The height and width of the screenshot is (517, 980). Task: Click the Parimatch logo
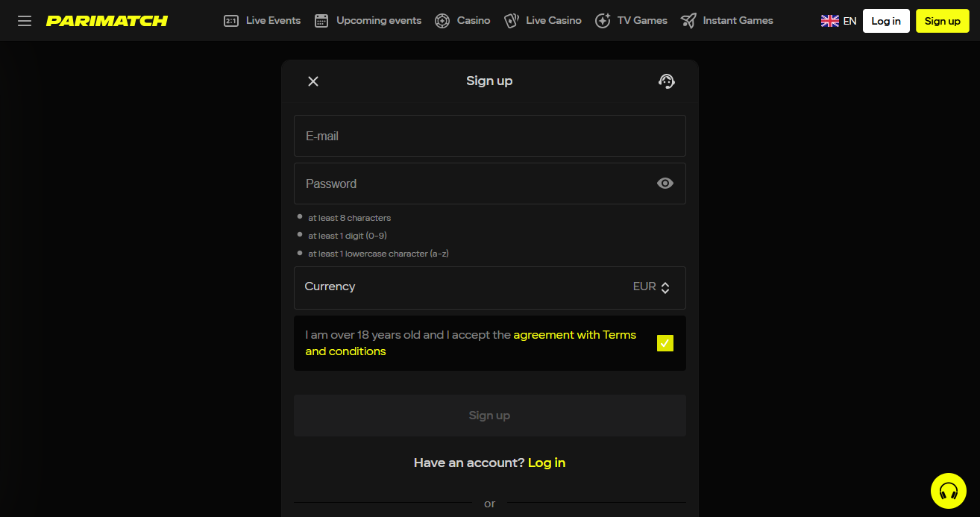(107, 21)
